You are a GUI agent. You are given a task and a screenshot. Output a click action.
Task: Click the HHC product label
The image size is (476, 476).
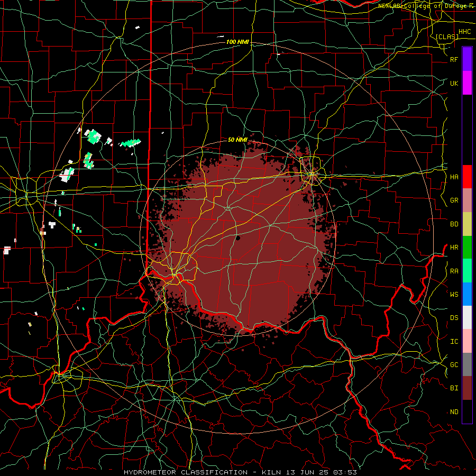tap(464, 32)
